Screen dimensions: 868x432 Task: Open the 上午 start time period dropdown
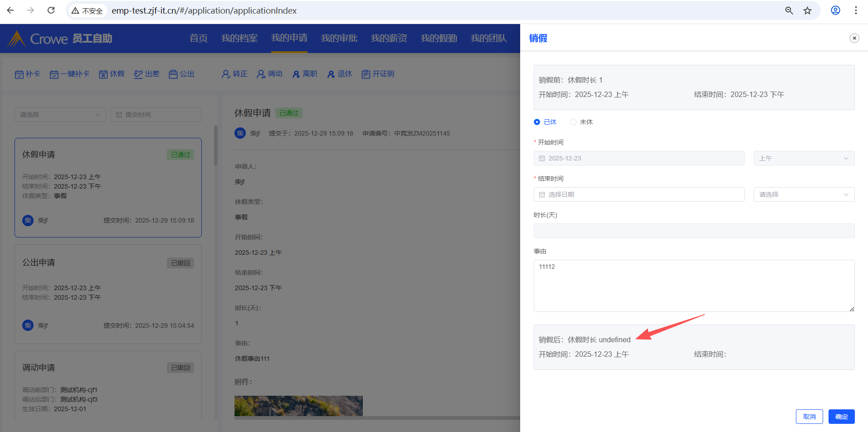(x=804, y=158)
